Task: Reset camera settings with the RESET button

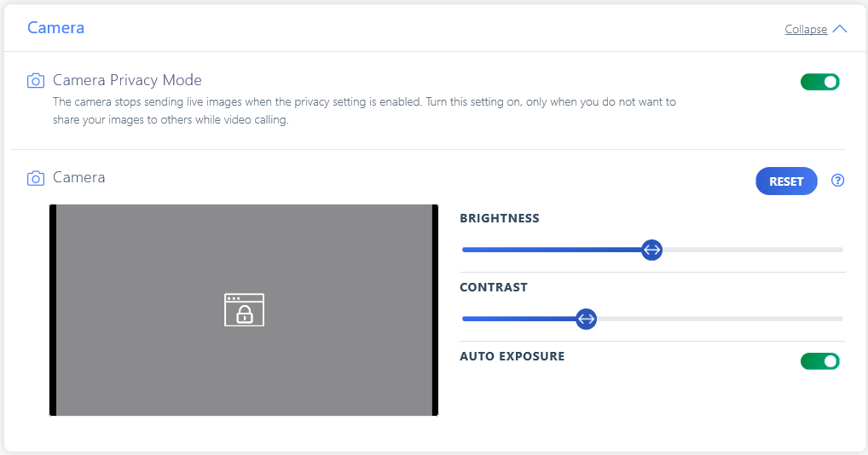Action: (786, 181)
